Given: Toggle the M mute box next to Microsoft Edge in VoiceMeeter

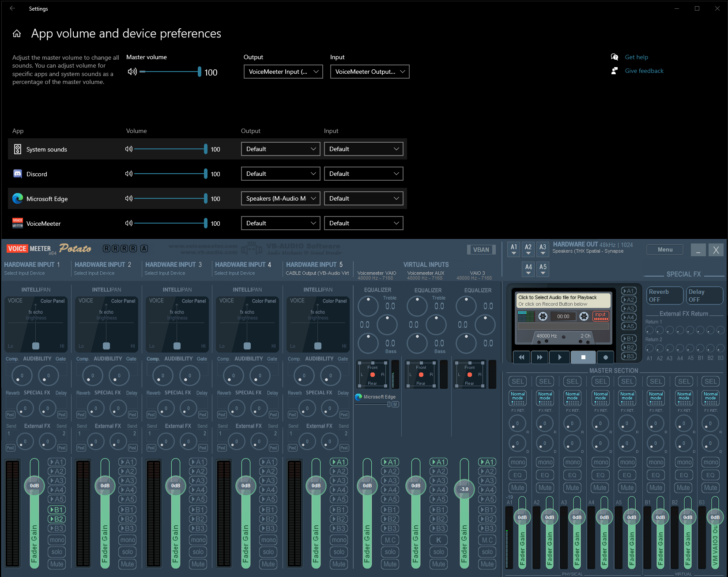Looking at the screenshot, I should [x=395, y=404].
